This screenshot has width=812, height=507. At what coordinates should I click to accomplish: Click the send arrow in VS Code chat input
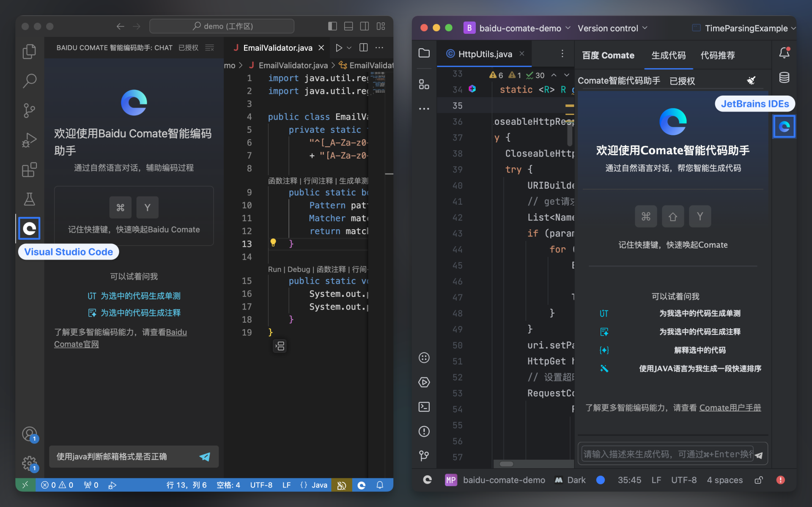tap(205, 456)
